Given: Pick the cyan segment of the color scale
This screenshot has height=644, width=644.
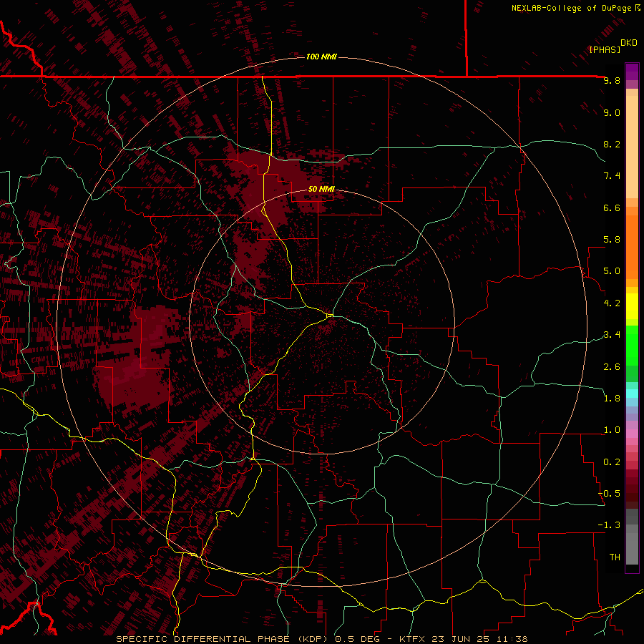Looking at the screenshot, I should coord(632,394).
